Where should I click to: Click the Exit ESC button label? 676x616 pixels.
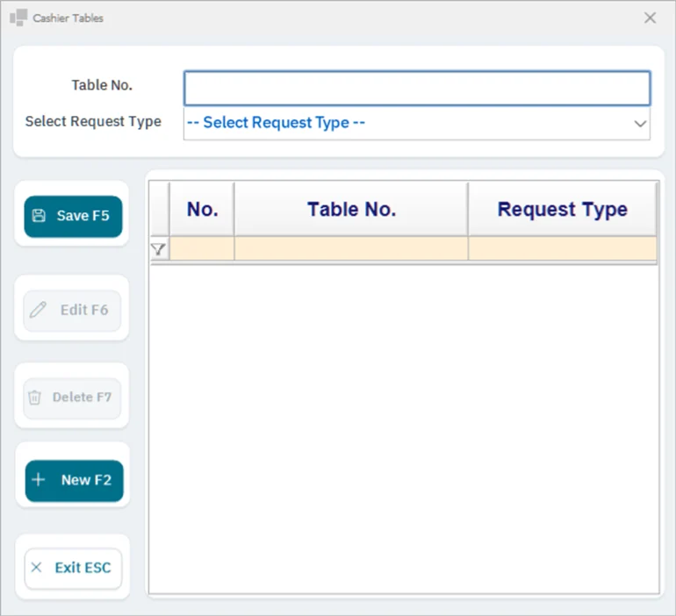pos(83,568)
